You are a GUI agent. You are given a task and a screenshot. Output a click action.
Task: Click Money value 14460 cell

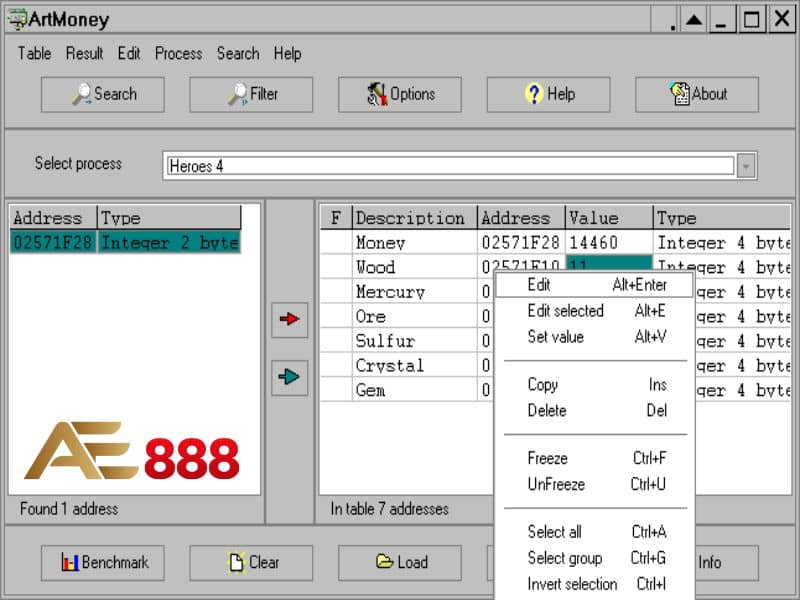[609, 242]
